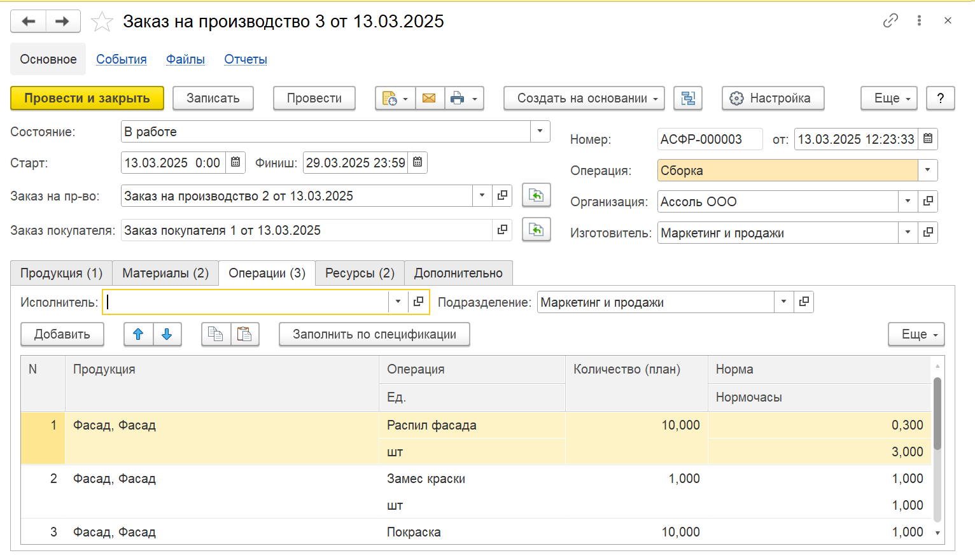Add document to favorites with star icon
The height and width of the screenshot is (560, 975).
pyautogui.click(x=102, y=22)
